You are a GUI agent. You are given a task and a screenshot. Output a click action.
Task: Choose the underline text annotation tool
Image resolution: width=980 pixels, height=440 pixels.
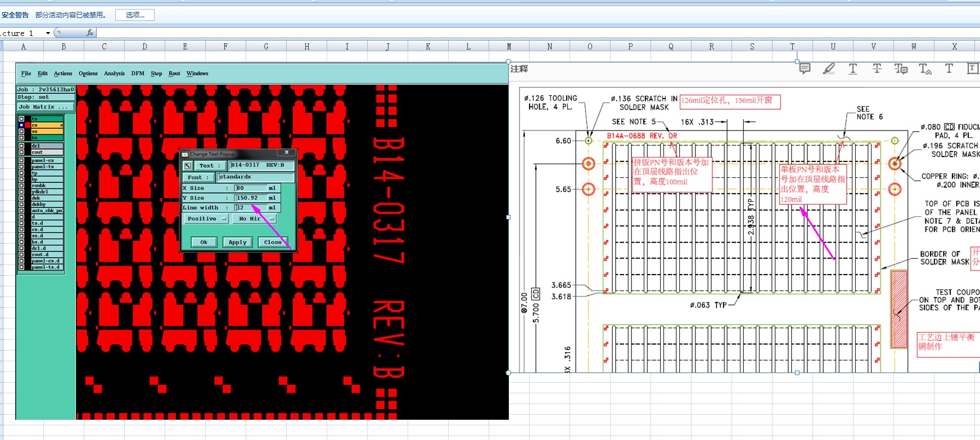point(853,69)
